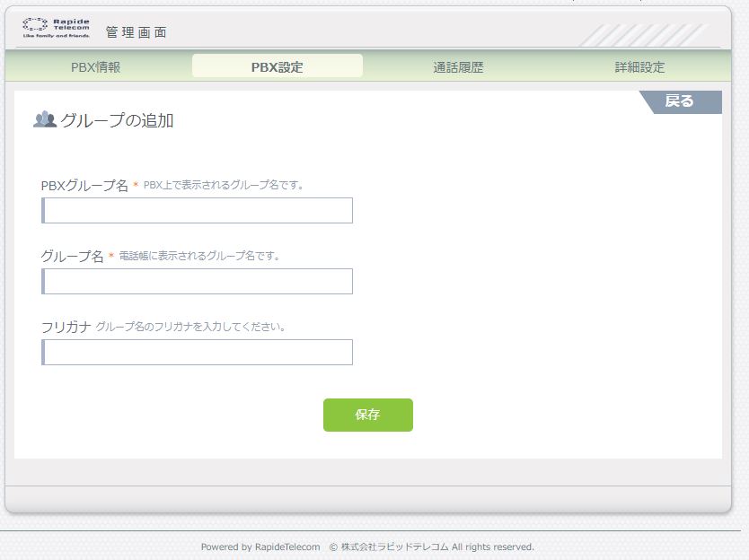
Task: Go to the 詳細設定 tab
Action: [639, 66]
